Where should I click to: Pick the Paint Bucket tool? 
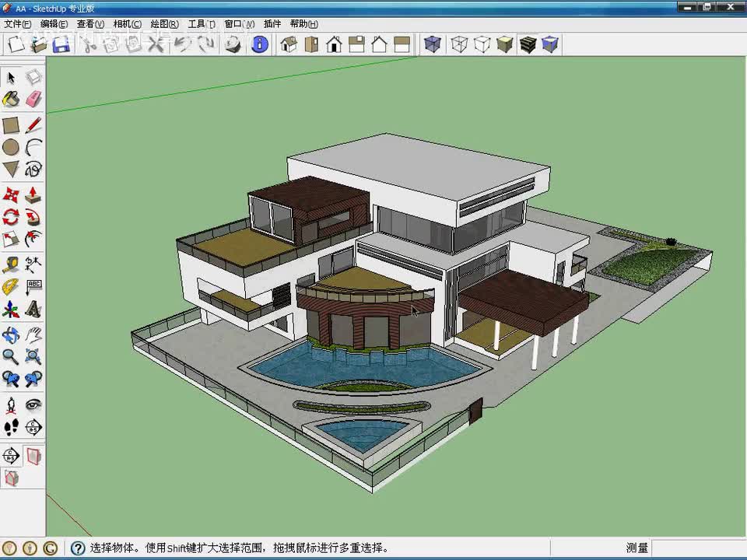(x=11, y=99)
